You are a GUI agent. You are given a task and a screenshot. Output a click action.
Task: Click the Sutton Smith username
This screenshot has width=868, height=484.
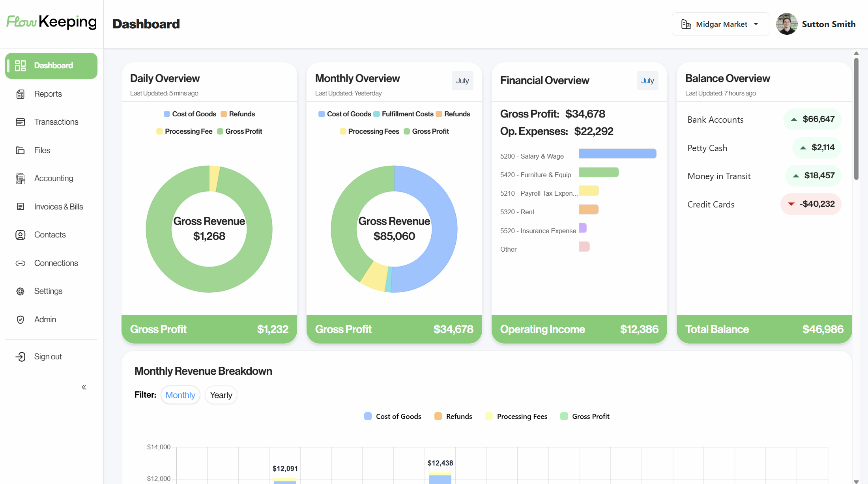pos(829,24)
